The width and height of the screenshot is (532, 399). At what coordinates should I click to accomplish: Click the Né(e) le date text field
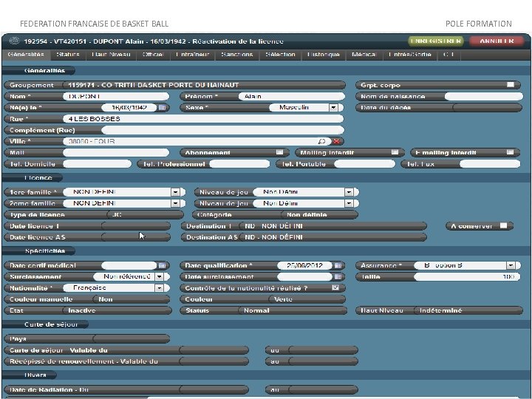(129, 108)
